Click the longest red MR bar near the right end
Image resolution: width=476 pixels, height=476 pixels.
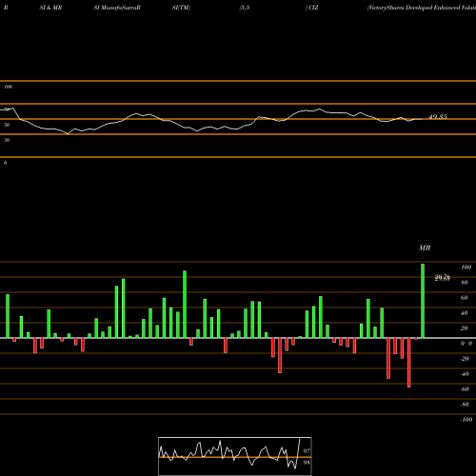(409, 363)
